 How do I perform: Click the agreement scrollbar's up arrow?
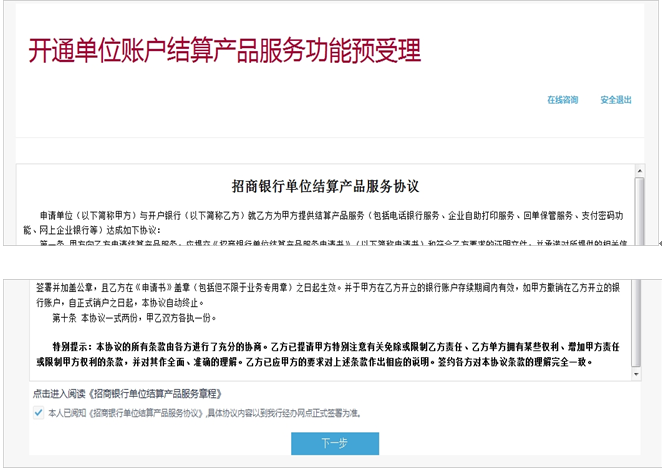[x=639, y=171]
